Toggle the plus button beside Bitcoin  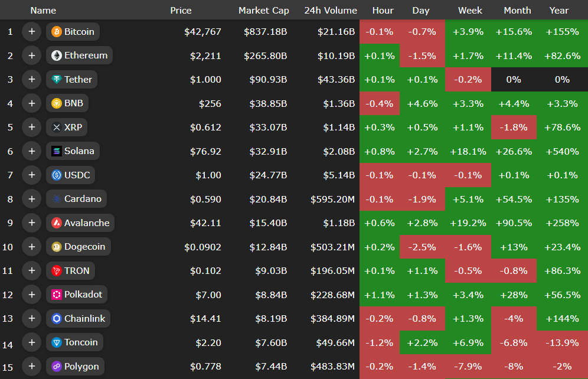coord(31,31)
